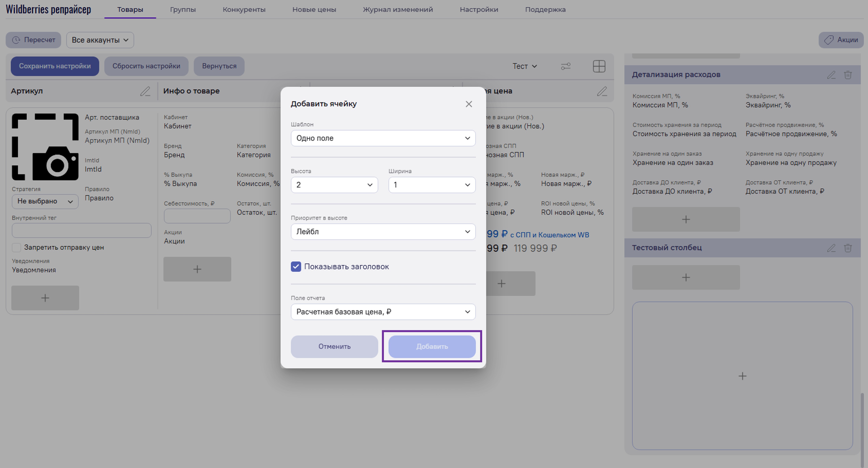Click the pencil icon next to Артикул header
The width and height of the screenshot is (868, 468).
click(x=145, y=91)
